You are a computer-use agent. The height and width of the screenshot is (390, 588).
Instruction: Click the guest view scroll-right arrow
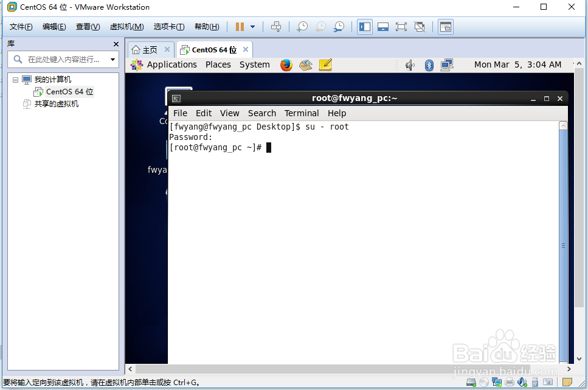tap(569, 369)
